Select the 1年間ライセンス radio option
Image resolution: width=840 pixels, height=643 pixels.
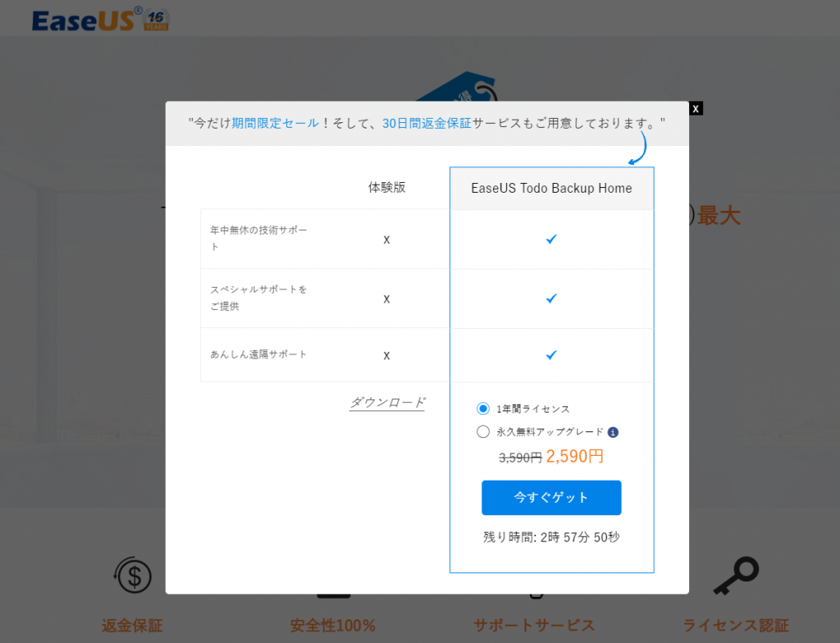pos(482,408)
